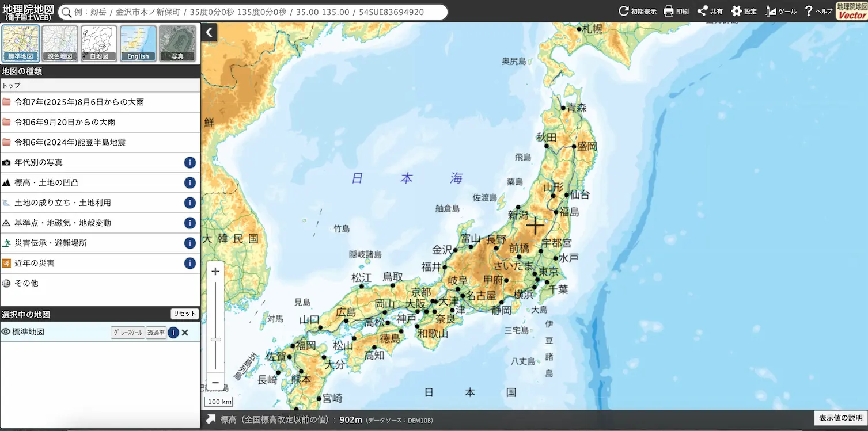The image size is (868, 431).
Task: Click the 初期表示 reset view icon
Action: pyautogui.click(x=624, y=11)
